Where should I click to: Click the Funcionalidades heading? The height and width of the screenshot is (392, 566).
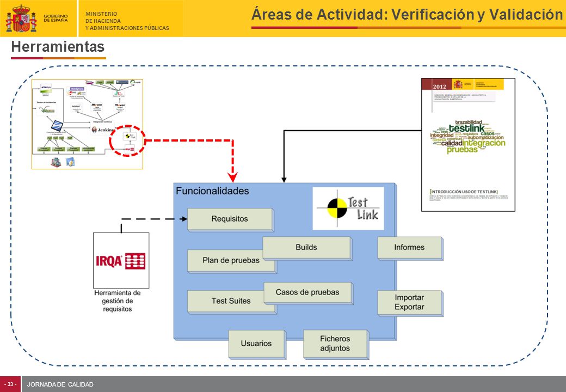pyautogui.click(x=212, y=191)
